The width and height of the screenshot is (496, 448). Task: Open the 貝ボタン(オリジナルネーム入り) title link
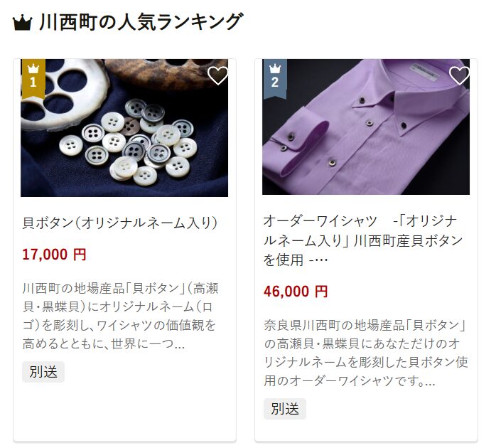[120, 223]
